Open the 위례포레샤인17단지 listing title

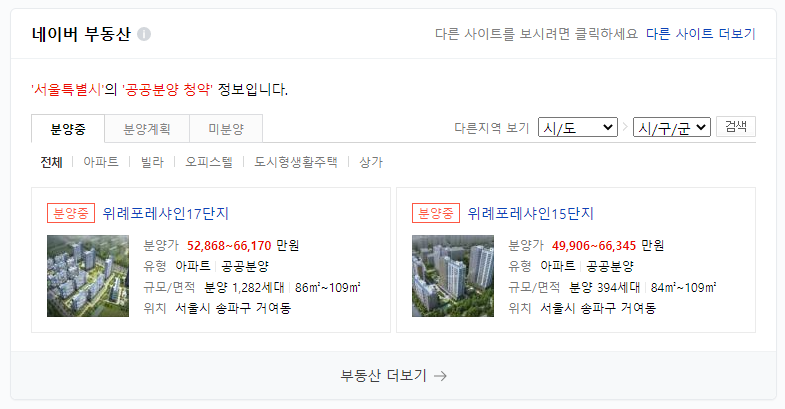(166, 214)
